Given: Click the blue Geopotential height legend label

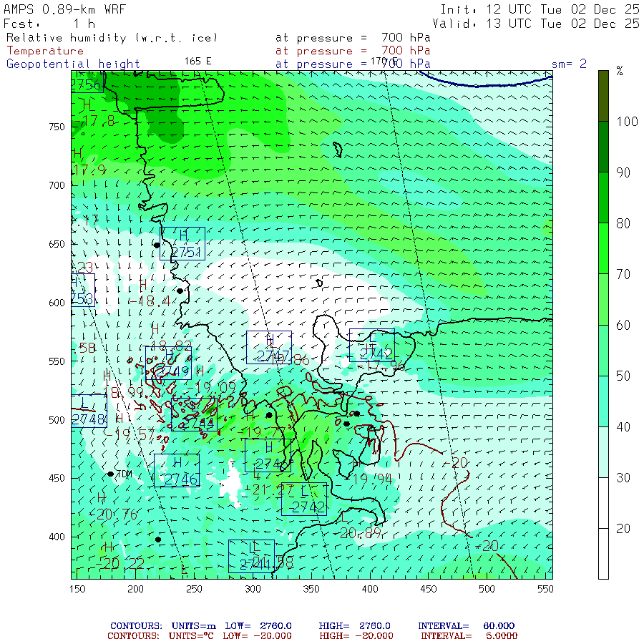Looking at the screenshot, I should click(73, 64).
